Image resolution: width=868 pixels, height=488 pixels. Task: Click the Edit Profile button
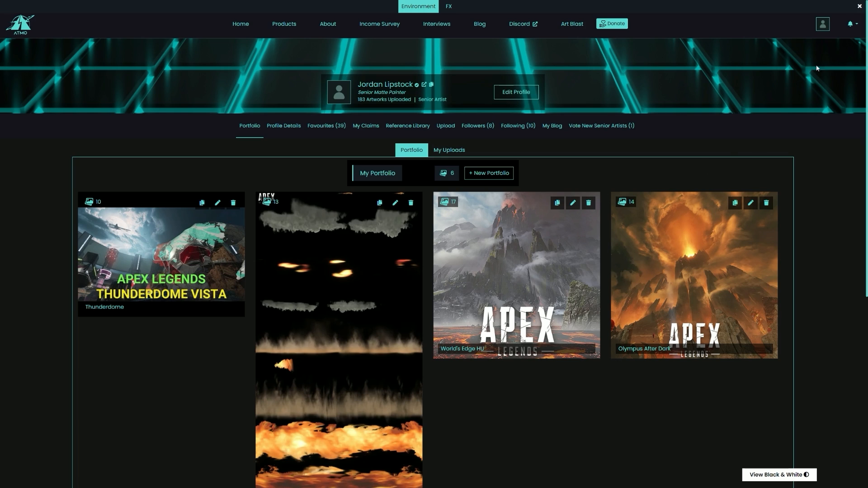516,92
